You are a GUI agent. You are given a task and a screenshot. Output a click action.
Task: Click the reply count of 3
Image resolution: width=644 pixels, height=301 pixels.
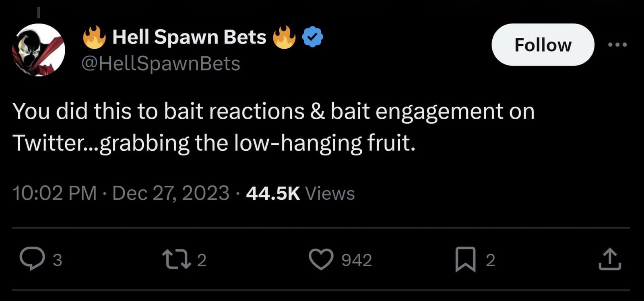(58, 260)
